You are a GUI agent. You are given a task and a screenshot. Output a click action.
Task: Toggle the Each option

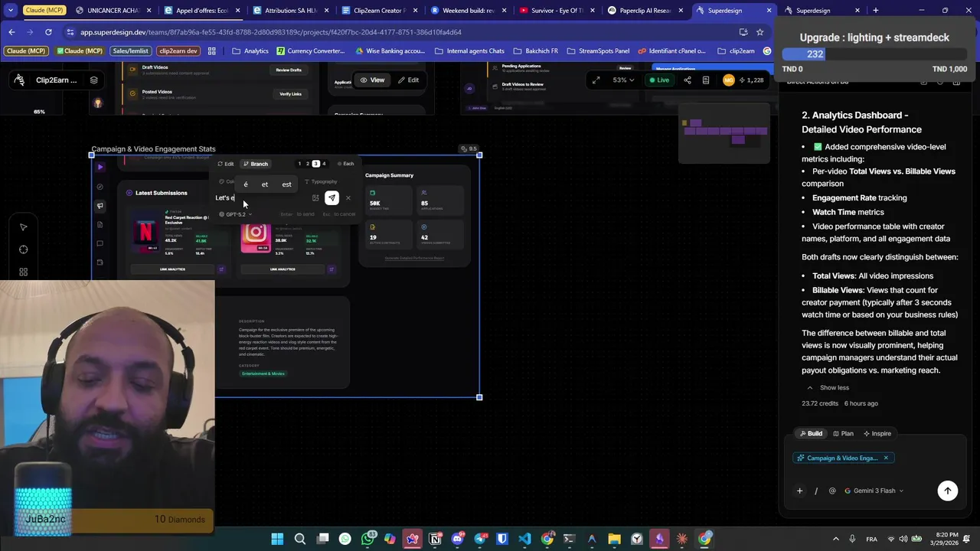point(345,164)
